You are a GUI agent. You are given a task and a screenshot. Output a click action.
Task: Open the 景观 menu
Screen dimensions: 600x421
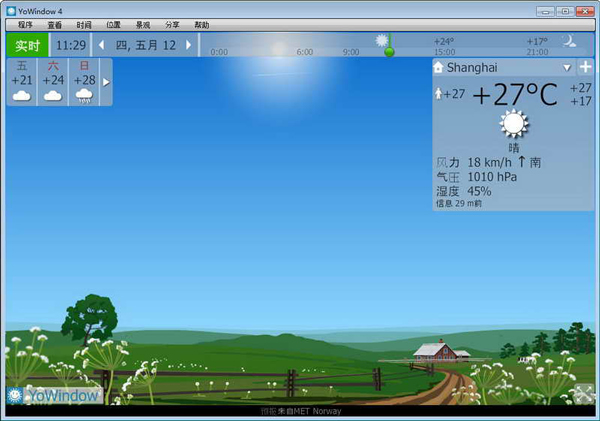click(143, 25)
